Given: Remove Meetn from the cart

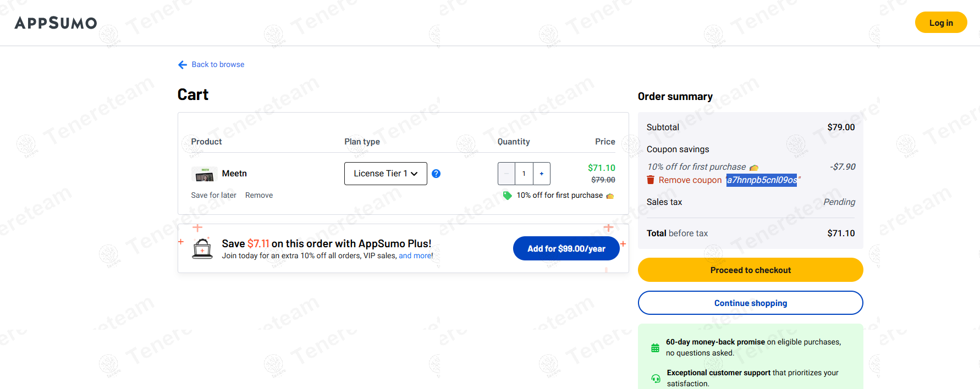Looking at the screenshot, I should point(259,195).
